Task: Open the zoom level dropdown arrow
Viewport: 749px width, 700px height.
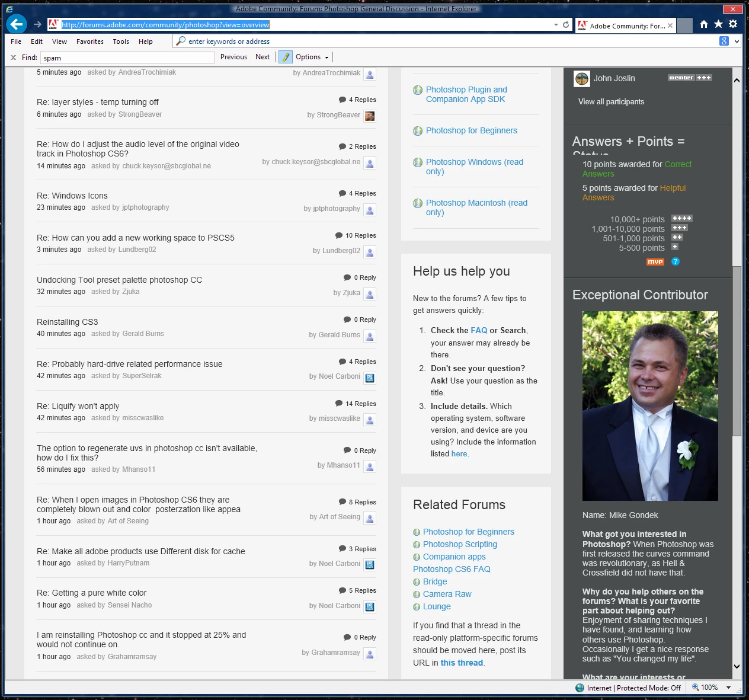Action: (728, 688)
